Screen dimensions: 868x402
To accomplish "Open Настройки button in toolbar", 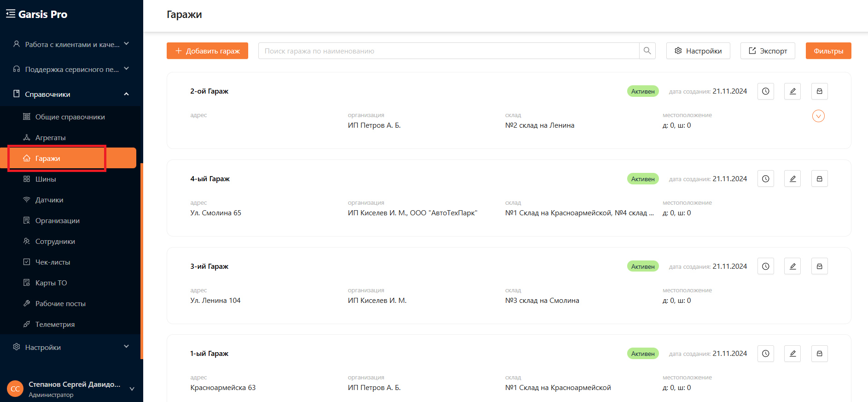I will pos(698,51).
